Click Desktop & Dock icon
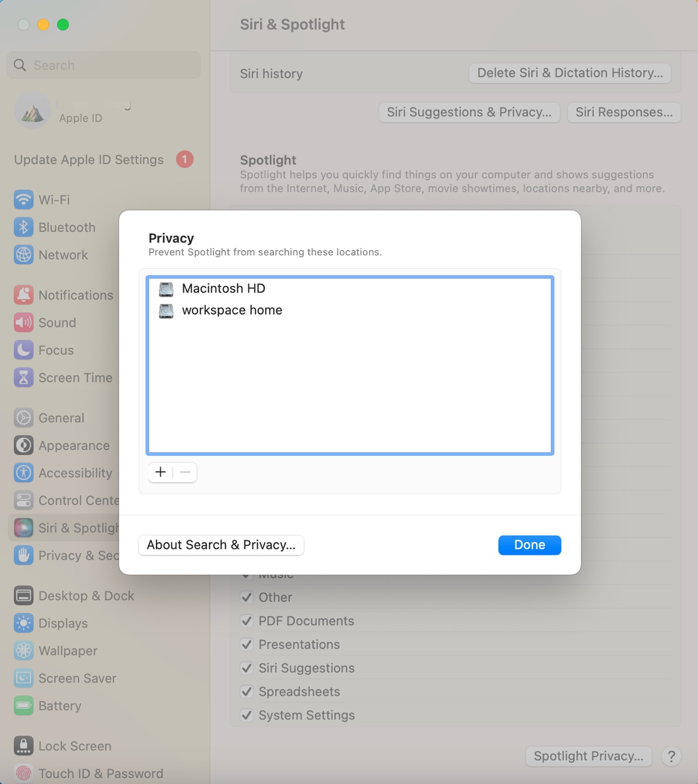This screenshot has width=698, height=784. click(x=23, y=596)
